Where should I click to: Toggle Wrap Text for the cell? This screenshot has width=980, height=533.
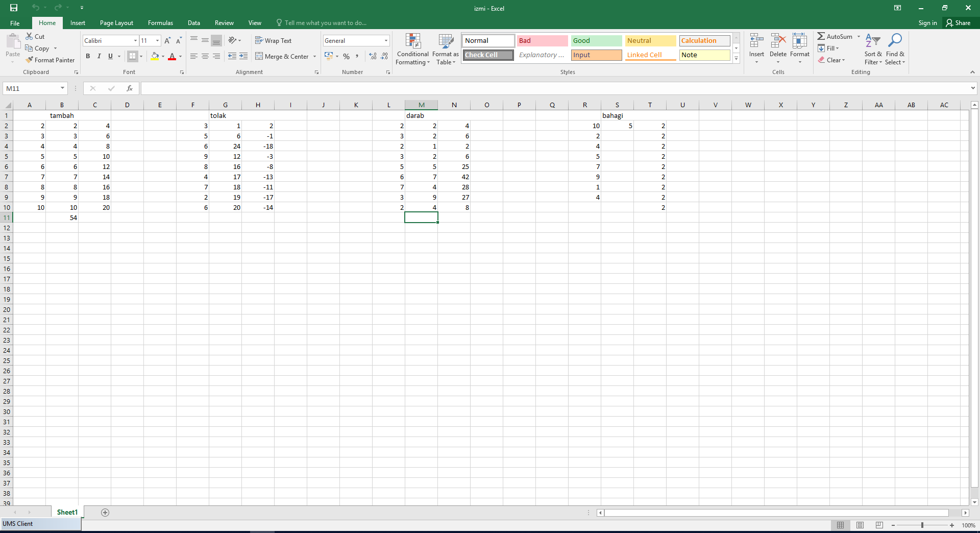[x=274, y=40]
